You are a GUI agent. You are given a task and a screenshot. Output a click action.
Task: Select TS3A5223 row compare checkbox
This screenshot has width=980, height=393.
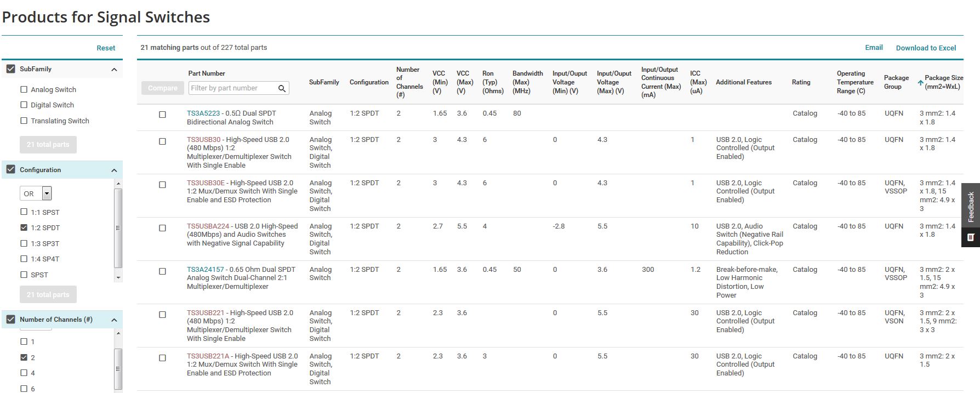[162, 115]
